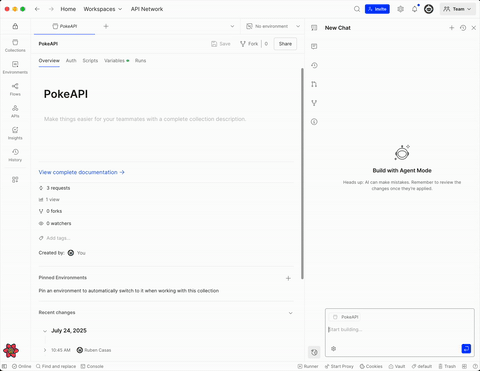Click the blue Invite button
480x371 pixels.
tap(377, 9)
